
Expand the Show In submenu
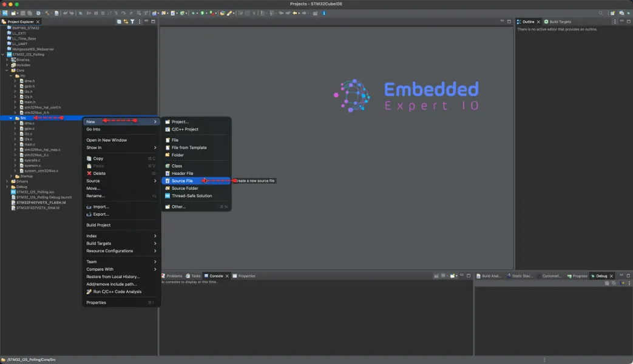[x=121, y=147]
